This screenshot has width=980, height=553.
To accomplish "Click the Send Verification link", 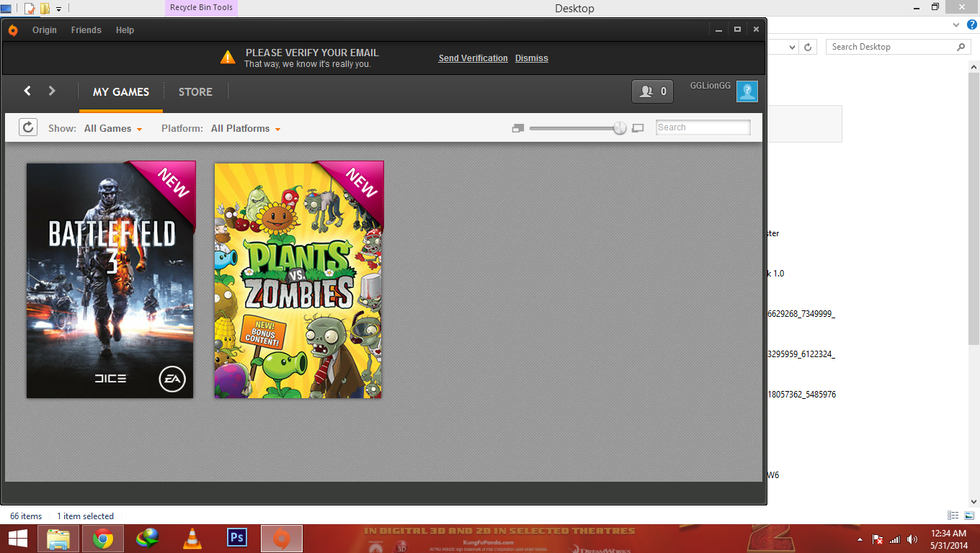I will coord(473,58).
